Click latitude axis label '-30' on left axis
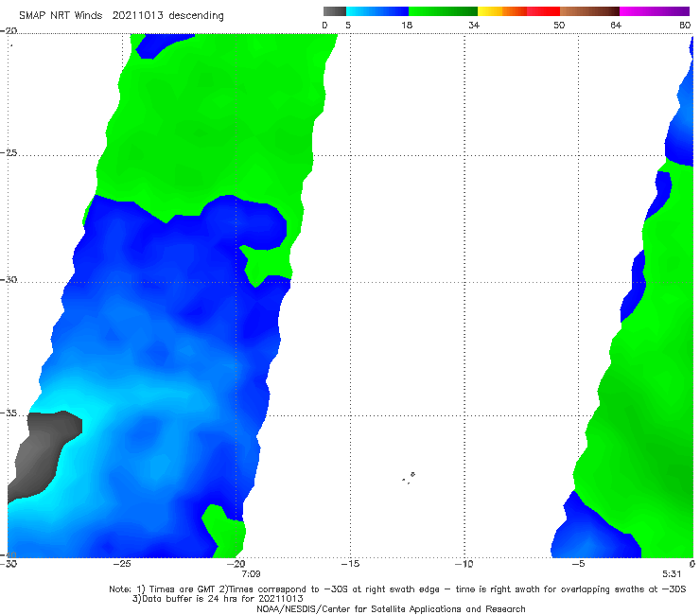The width and height of the screenshot is (700, 615). pyautogui.click(x=9, y=279)
